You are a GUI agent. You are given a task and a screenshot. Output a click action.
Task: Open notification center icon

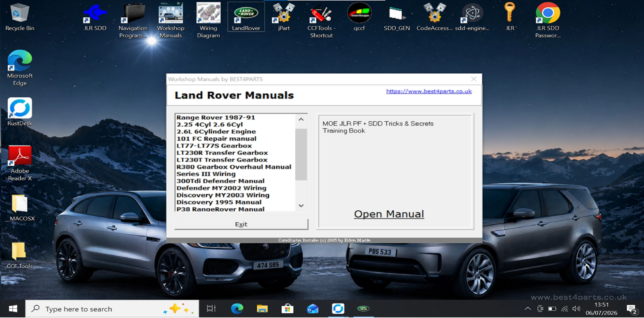pos(632,309)
